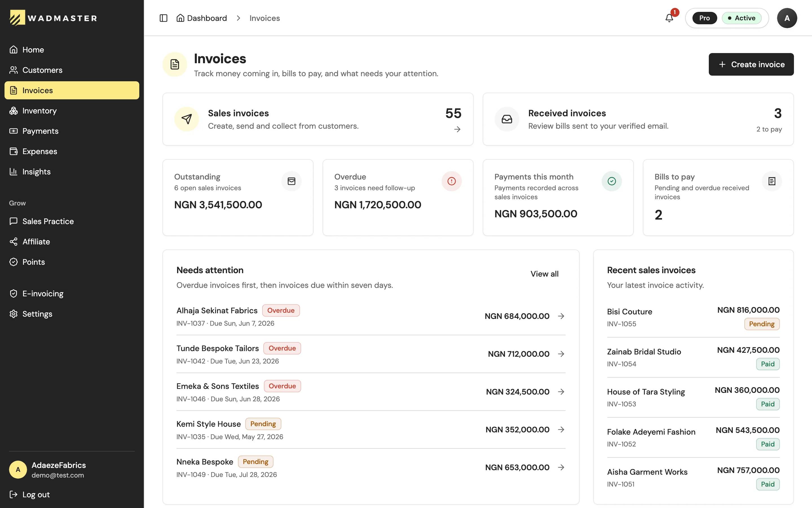812x508 pixels.
Task: Open Alhaja Sekinat Fabrics invoice arrow
Action: [x=561, y=316]
